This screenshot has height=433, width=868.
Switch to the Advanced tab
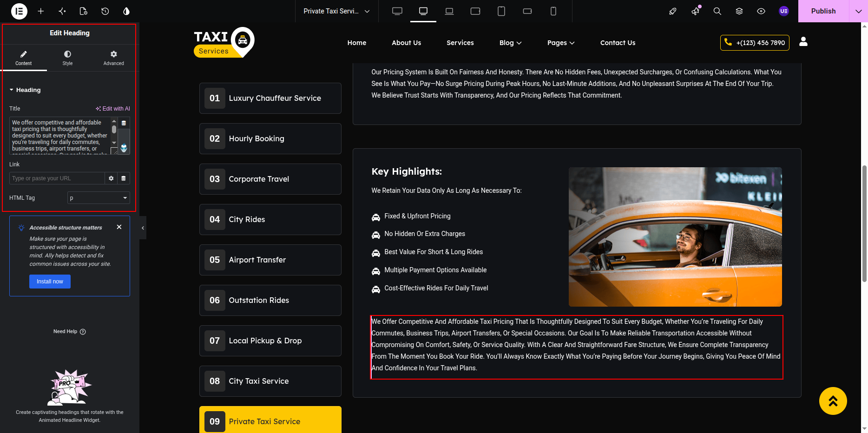click(114, 58)
